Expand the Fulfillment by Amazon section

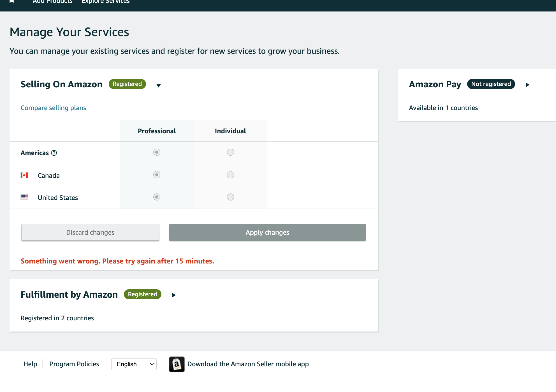click(174, 295)
